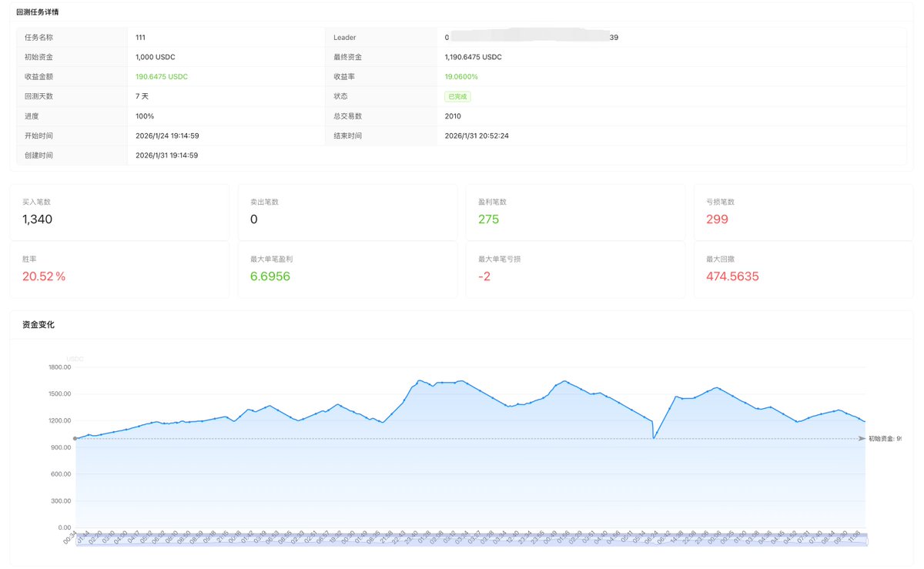Select the 回测天数 label cell

[x=72, y=96]
